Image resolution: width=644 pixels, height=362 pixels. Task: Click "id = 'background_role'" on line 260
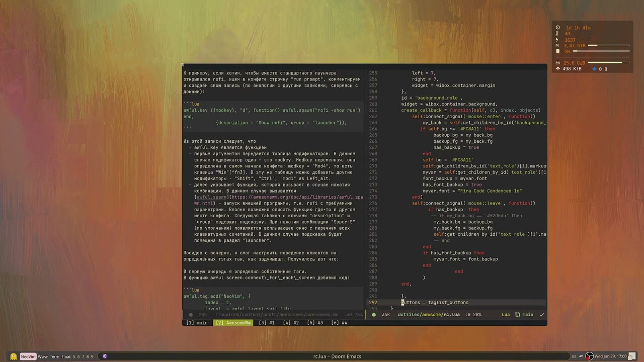click(x=432, y=98)
